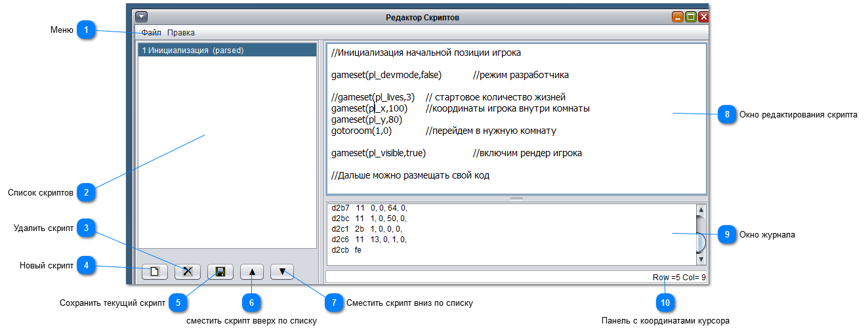
Task: Click the log scrollbar down arrow
Action: [700, 259]
